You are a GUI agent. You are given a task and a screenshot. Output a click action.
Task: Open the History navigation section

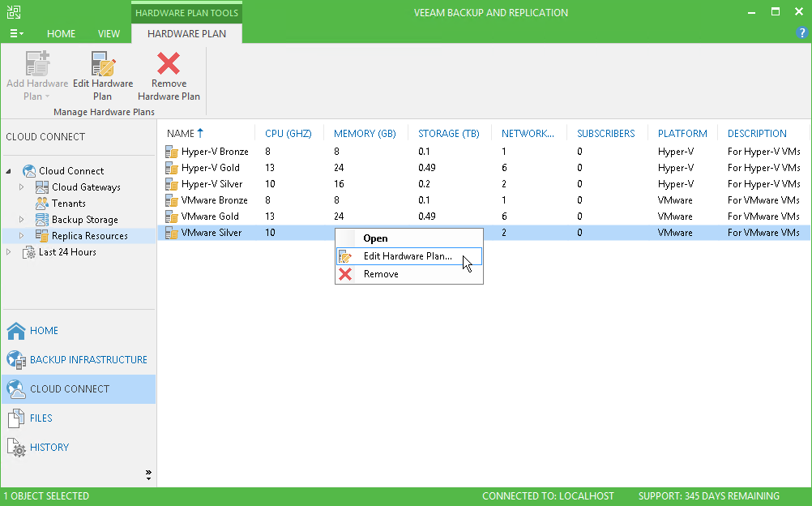pyautogui.click(x=79, y=448)
